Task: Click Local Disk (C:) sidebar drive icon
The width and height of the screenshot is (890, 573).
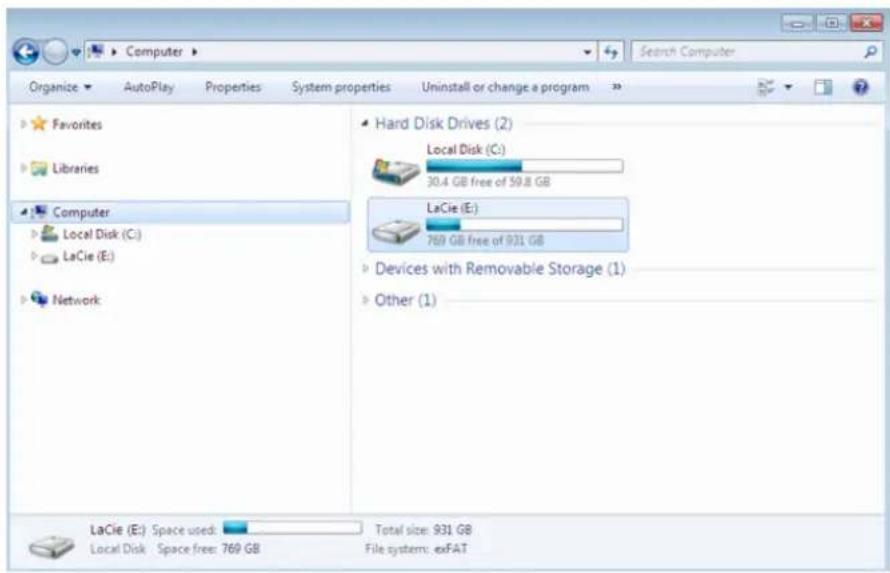Action: 49,233
